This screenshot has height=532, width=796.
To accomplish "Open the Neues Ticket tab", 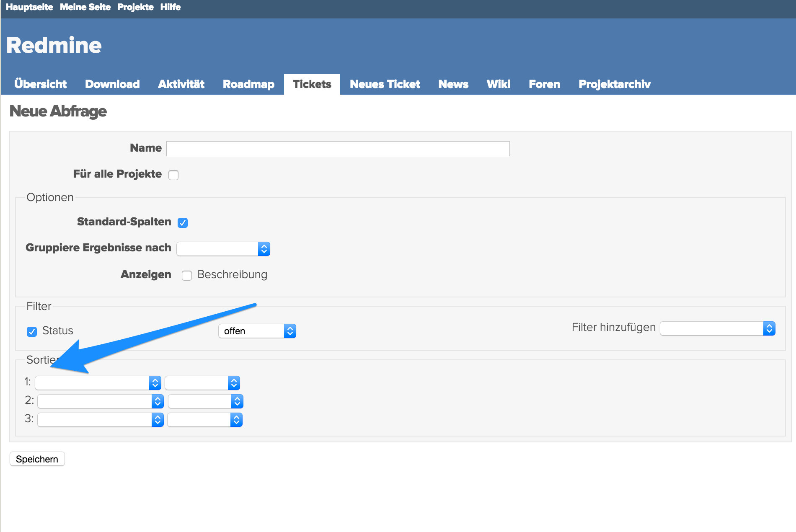I will pos(385,84).
